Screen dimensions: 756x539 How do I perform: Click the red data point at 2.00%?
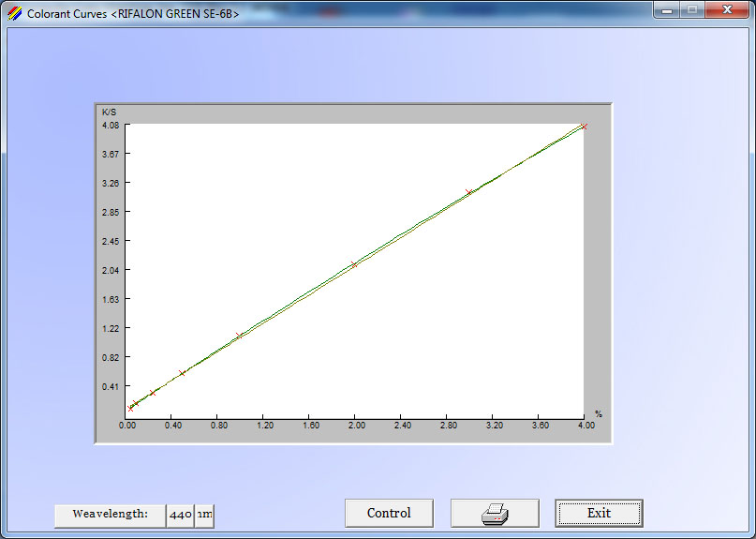pyautogui.click(x=354, y=264)
